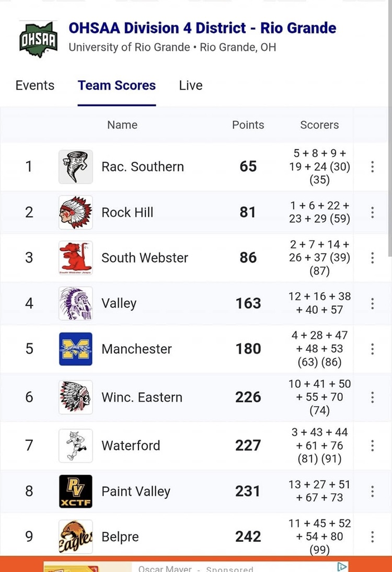
Task: Open South Webster team name
Action: tap(145, 258)
